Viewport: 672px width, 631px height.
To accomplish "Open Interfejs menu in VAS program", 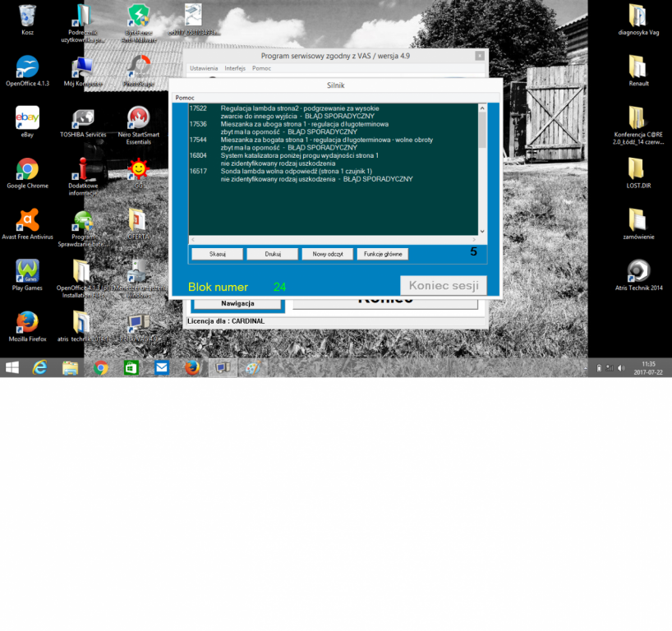I will coord(235,68).
